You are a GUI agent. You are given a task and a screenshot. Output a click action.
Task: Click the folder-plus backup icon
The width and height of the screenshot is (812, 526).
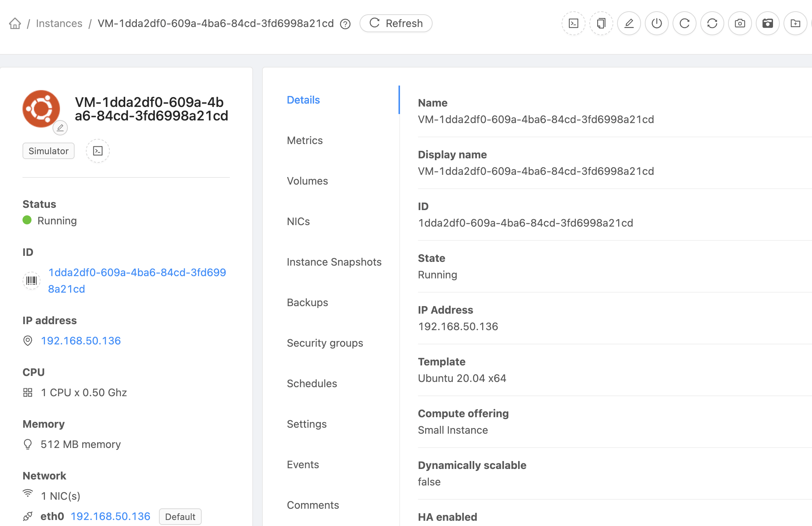click(795, 23)
